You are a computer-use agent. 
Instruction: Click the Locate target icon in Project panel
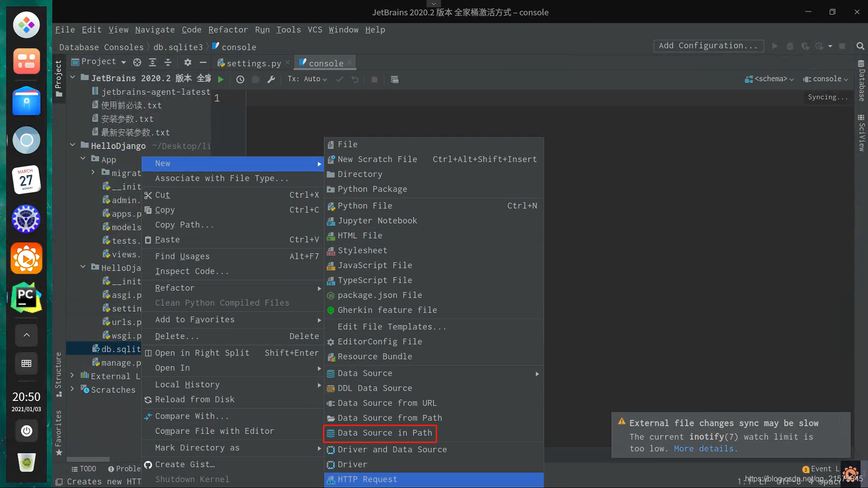[x=137, y=62]
